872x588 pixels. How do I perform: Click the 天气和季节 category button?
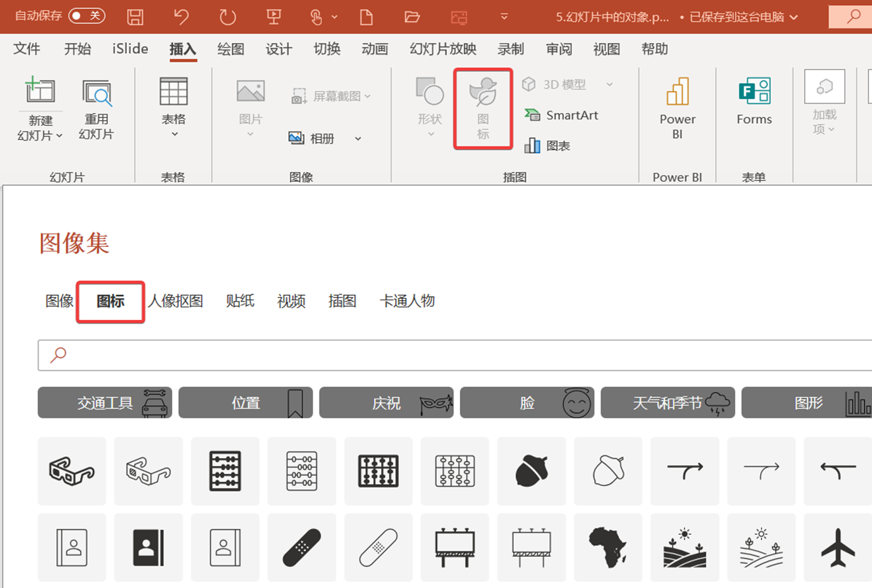(667, 402)
